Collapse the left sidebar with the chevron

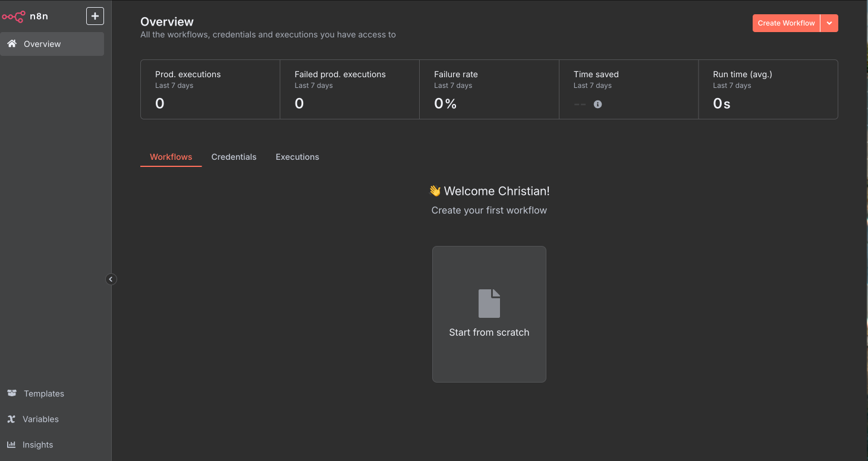tap(111, 279)
